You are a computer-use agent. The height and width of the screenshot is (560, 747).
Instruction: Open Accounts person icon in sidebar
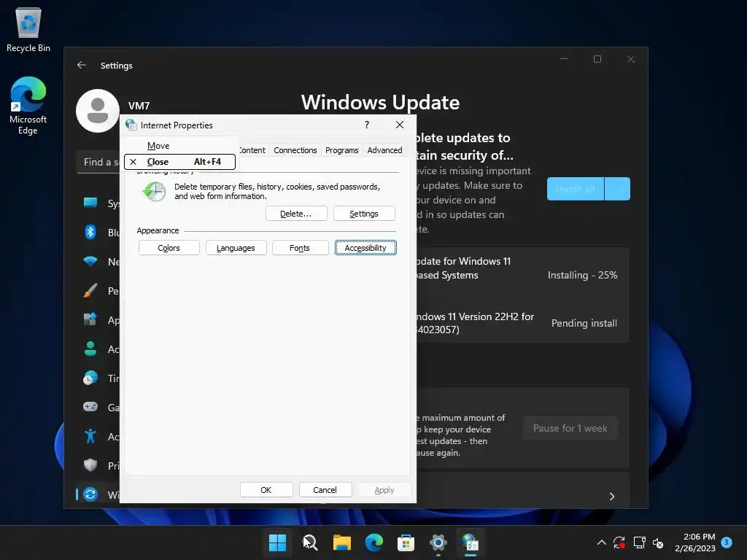pos(90,349)
